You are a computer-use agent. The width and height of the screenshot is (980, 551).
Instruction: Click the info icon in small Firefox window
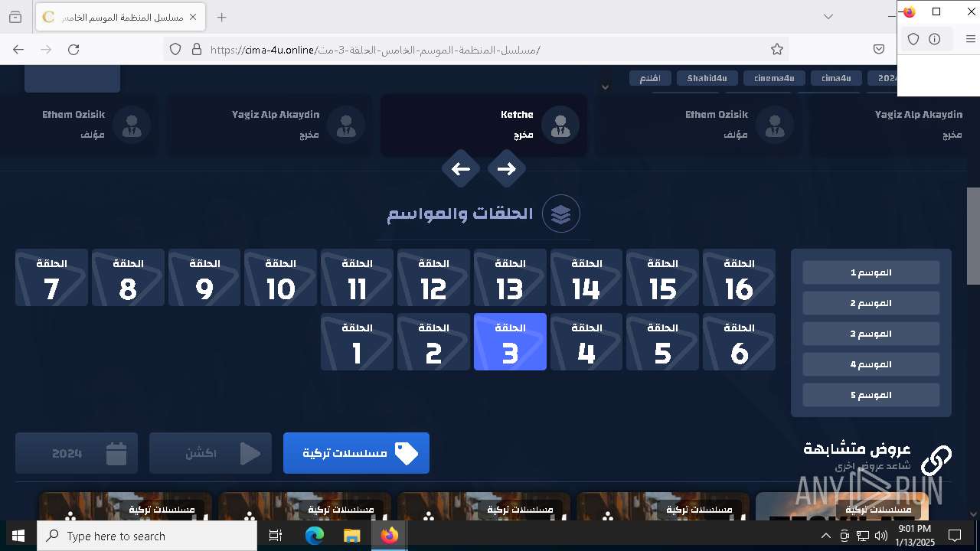click(x=935, y=39)
